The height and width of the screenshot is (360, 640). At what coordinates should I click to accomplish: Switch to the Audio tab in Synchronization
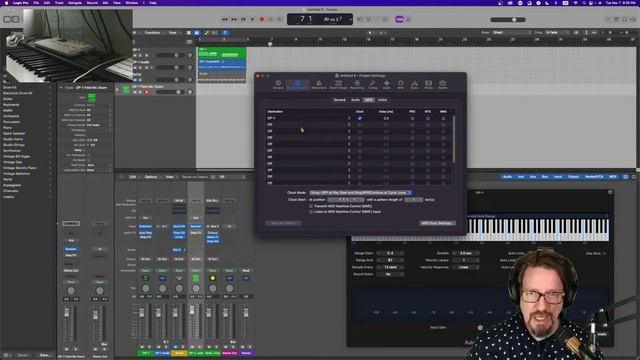pyautogui.click(x=356, y=100)
